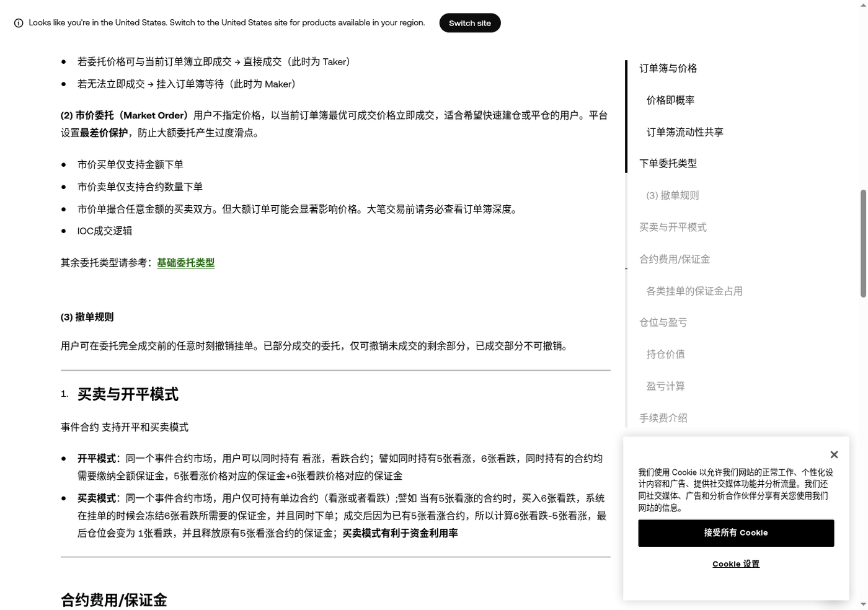Jump to 订单簿与价格 in sidebar
The image size is (868, 610).
coord(668,68)
